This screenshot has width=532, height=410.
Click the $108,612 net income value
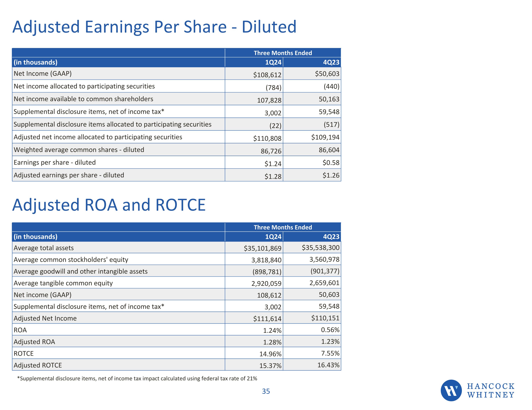tap(267, 75)
